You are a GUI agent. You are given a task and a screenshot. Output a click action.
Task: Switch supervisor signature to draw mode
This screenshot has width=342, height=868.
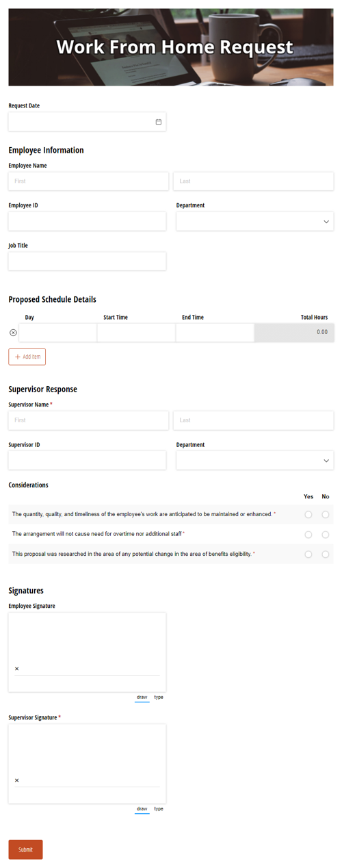(142, 808)
